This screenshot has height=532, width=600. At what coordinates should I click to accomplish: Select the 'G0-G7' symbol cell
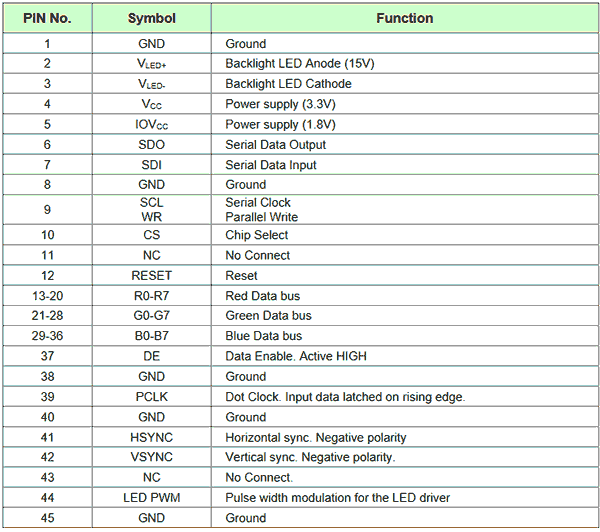point(152,316)
